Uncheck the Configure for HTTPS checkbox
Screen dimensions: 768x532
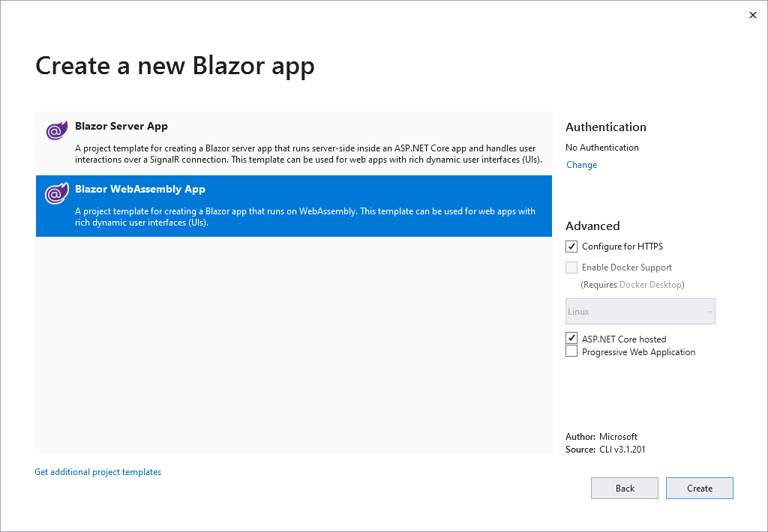pyautogui.click(x=571, y=247)
